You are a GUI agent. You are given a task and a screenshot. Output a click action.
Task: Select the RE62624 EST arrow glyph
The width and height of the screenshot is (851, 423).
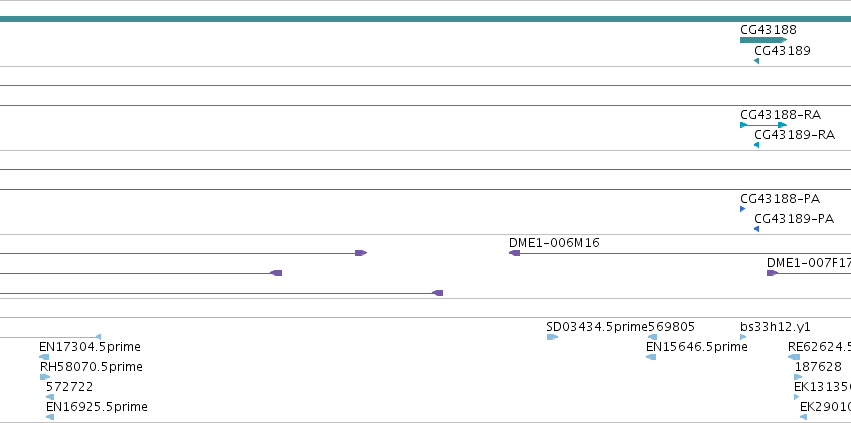click(794, 357)
